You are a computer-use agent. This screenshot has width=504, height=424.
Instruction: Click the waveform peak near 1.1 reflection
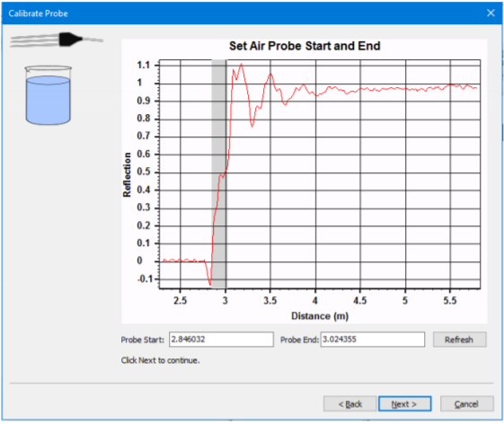click(x=241, y=65)
